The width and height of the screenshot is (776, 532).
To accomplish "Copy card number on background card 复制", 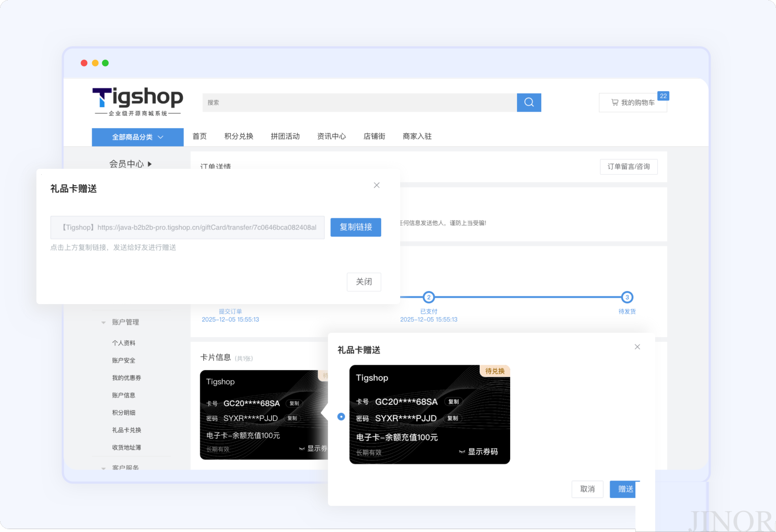I will 294,403.
